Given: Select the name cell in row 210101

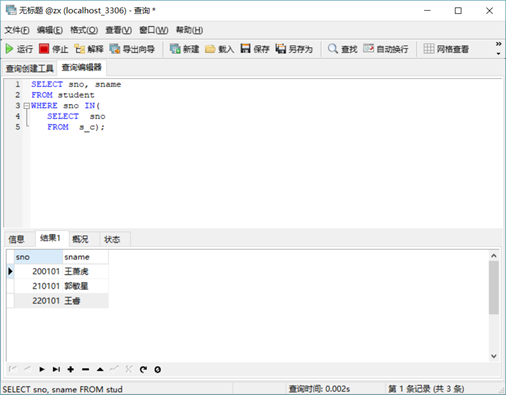Looking at the screenshot, I should [x=86, y=286].
